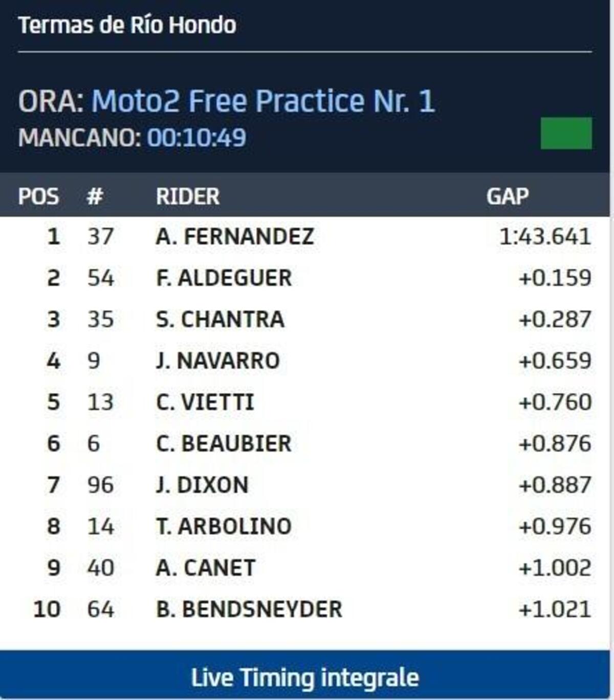Image resolution: width=614 pixels, height=700 pixels.
Task: Select the Termas de Río Hondo title
Action: pos(127,25)
